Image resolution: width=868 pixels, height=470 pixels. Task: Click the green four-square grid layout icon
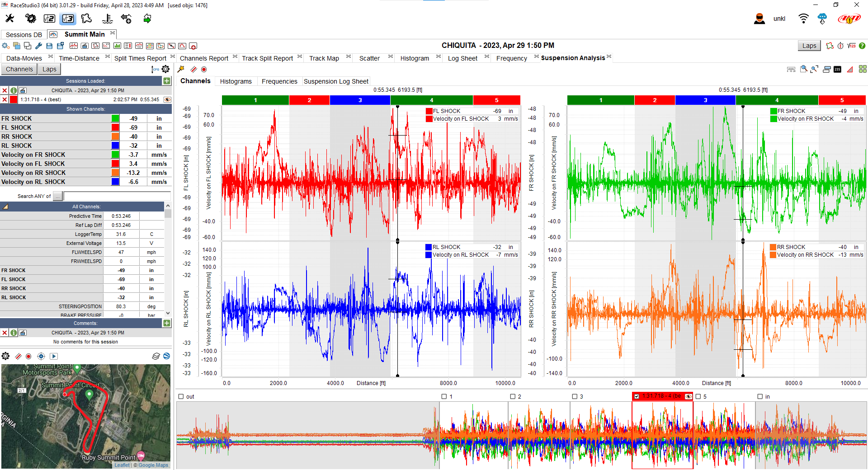tap(863, 69)
